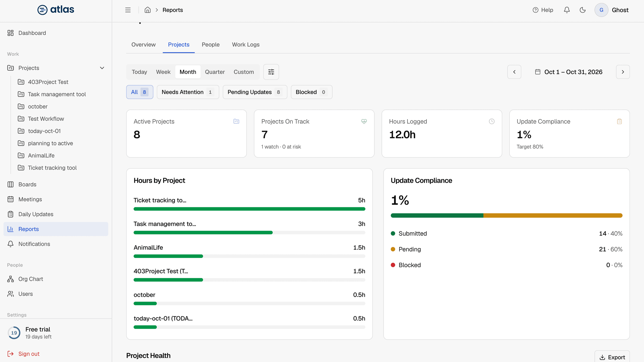The height and width of the screenshot is (362, 644).
Task: Filter by Needs Attention
Action: click(188, 92)
